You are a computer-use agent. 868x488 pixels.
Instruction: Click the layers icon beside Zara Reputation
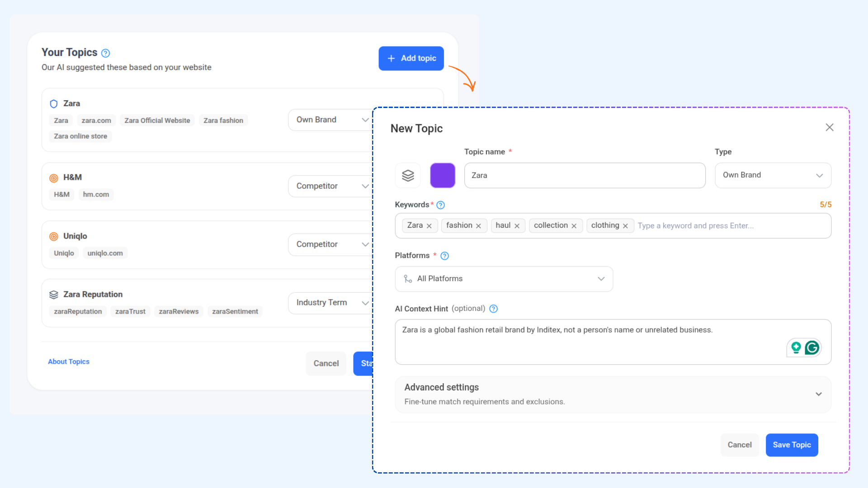point(53,295)
